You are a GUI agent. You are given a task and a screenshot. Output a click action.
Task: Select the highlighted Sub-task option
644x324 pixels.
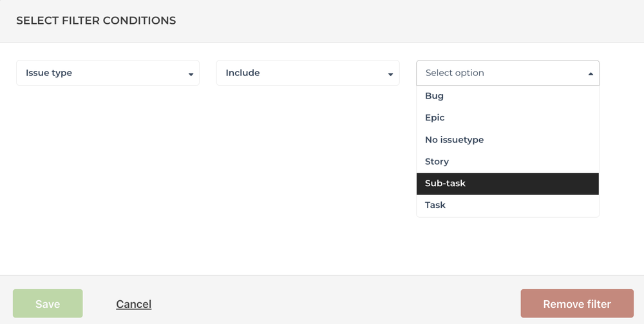[507, 184]
